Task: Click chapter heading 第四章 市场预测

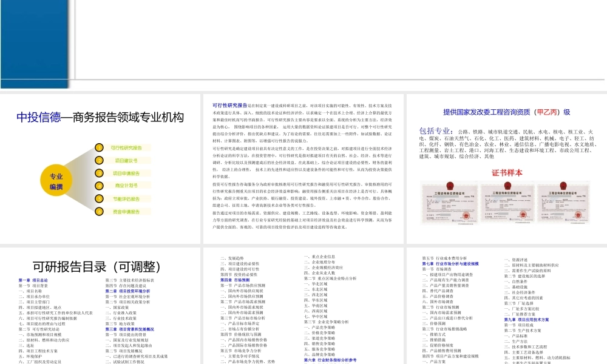Action: [235, 280]
